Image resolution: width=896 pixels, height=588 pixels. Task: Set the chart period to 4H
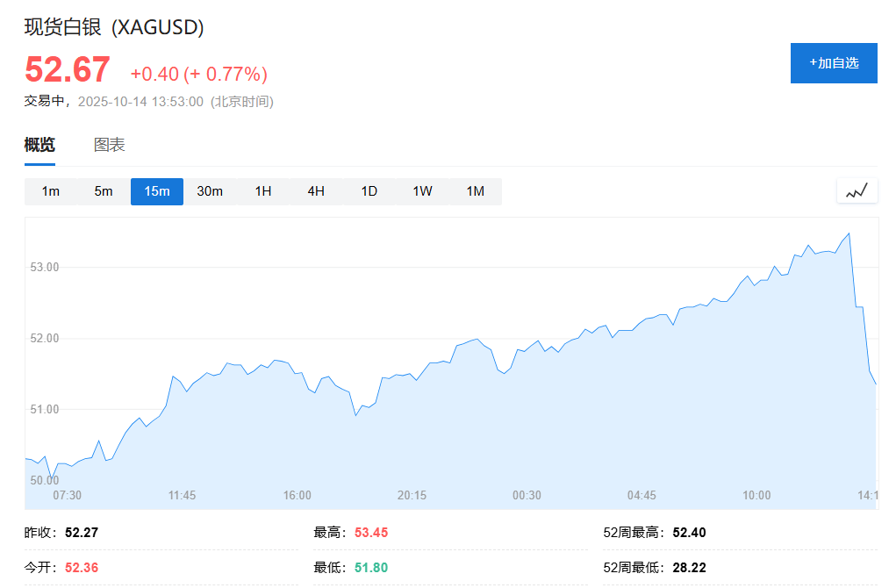tap(316, 191)
